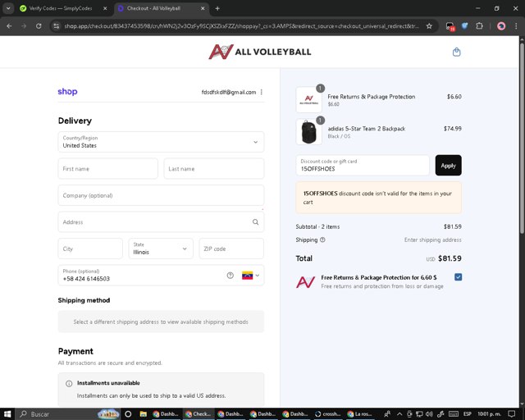Click the adidas backpack product thumbnail

308,132
